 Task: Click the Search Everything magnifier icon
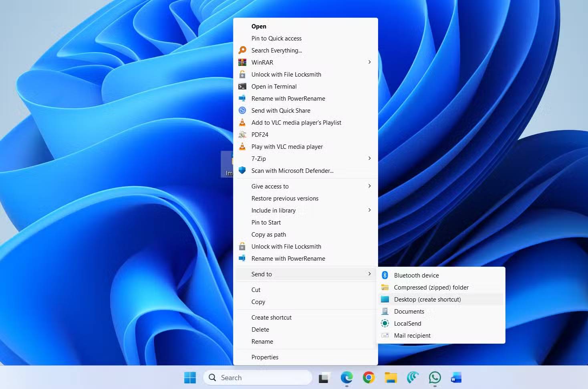[242, 50]
